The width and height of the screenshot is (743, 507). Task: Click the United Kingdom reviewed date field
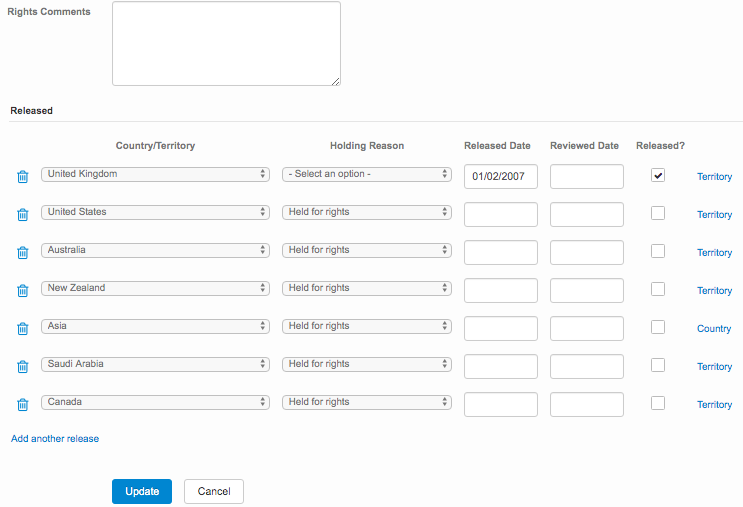(587, 176)
